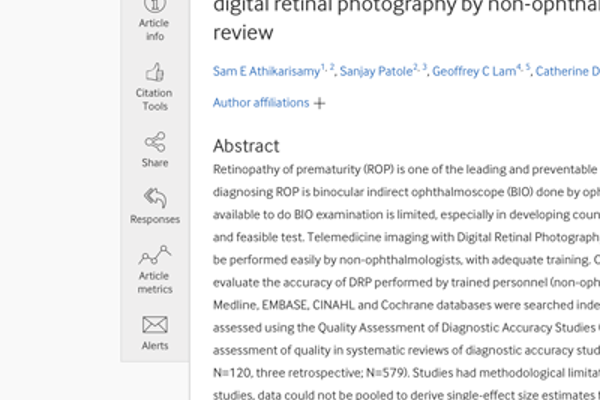Open the Author affiliations text link
The width and height of the screenshot is (600, 400).
click(261, 103)
